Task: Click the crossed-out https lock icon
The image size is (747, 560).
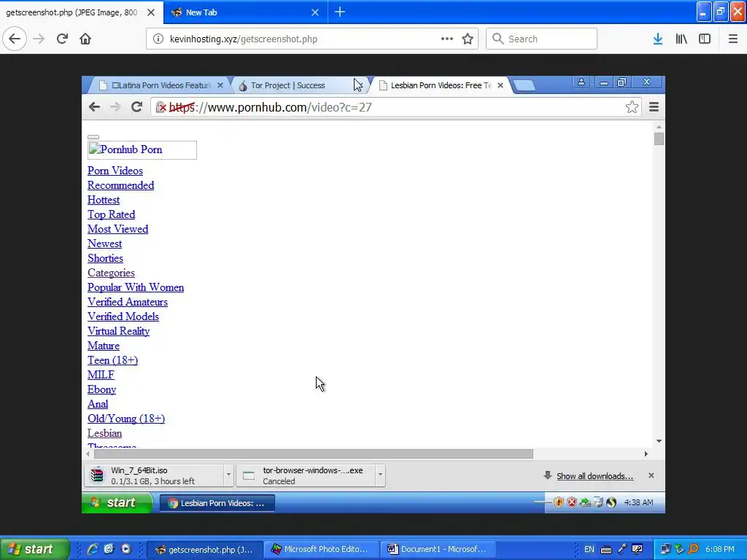Action: point(161,108)
